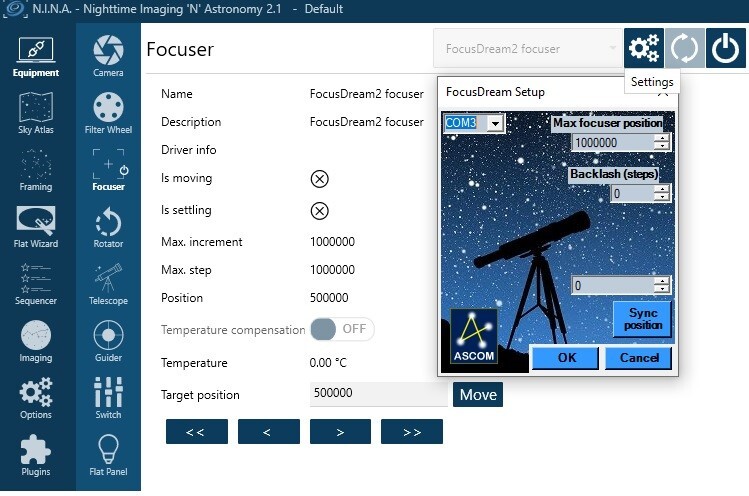
Task: Decrease Max focuser position with down arrow
Action: pyautogui.click(x=662, y=146)
